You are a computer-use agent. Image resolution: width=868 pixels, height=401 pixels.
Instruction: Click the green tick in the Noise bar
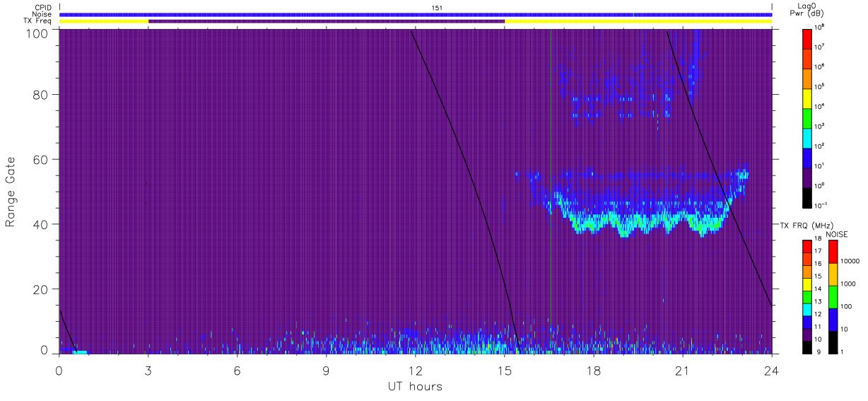(634, 14)
